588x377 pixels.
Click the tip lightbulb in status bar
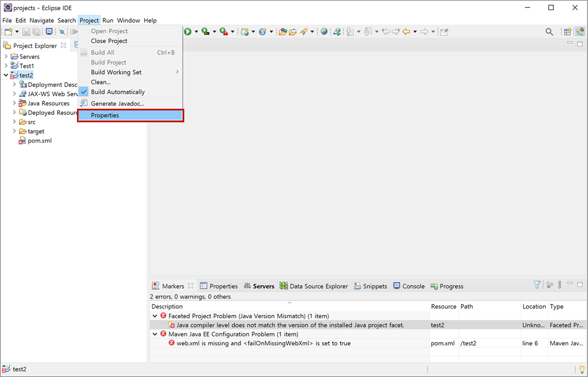tap(582, 370)
